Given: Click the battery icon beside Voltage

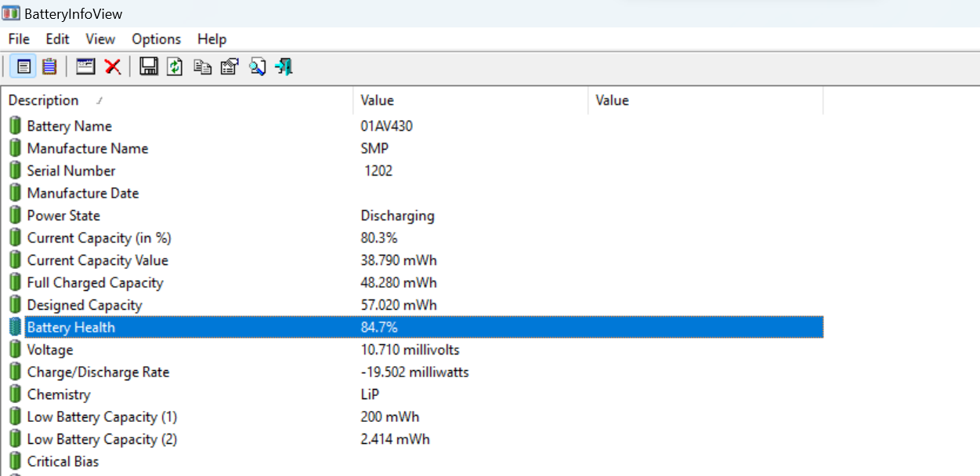Looking at the screenshot, I should [x=15, y=349].
